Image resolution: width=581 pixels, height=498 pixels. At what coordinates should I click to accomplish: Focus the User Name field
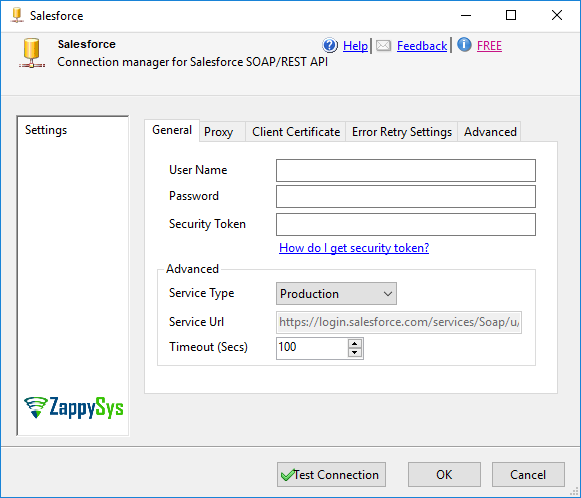click(x=406, y=170)
